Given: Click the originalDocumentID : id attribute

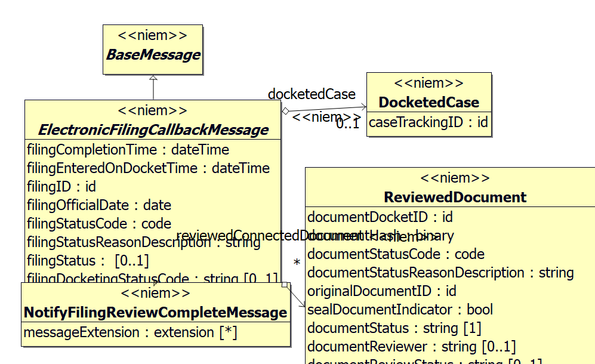Looking at the screenshot, I should (x=381, y=291).
